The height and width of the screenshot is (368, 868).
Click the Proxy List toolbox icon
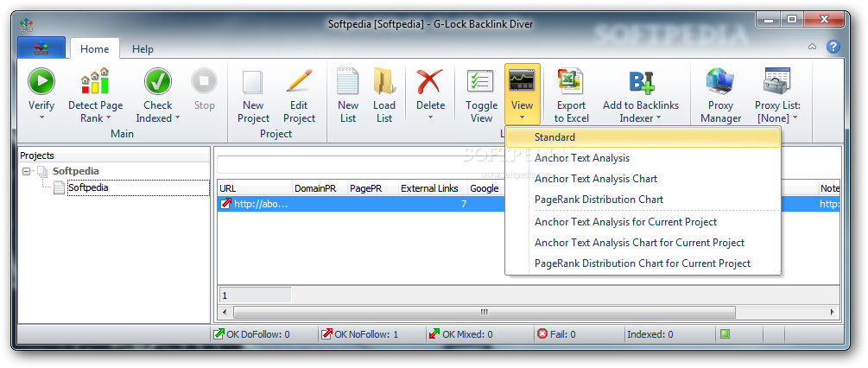point(777,82)
